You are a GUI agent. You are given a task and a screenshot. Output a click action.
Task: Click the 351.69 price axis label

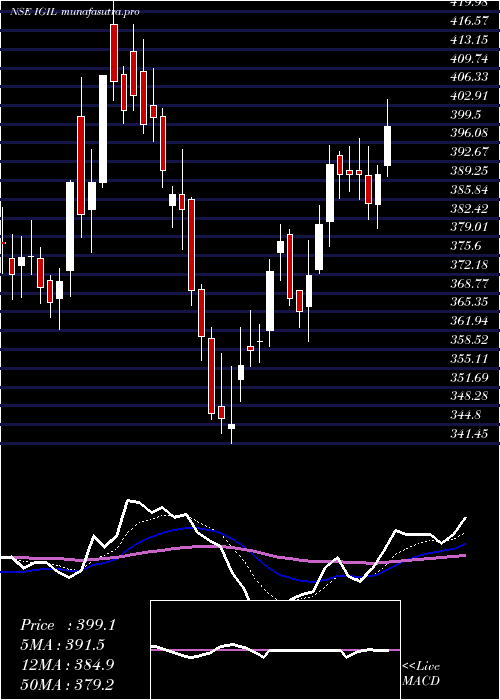(x=471, y=378)
